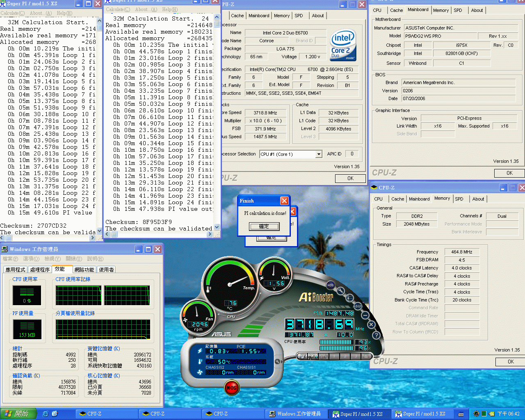Viewport: 525px width, 420px height.
Task: Select profile 1 button in AI Booster toolbar
Action: tap(335, 356)
